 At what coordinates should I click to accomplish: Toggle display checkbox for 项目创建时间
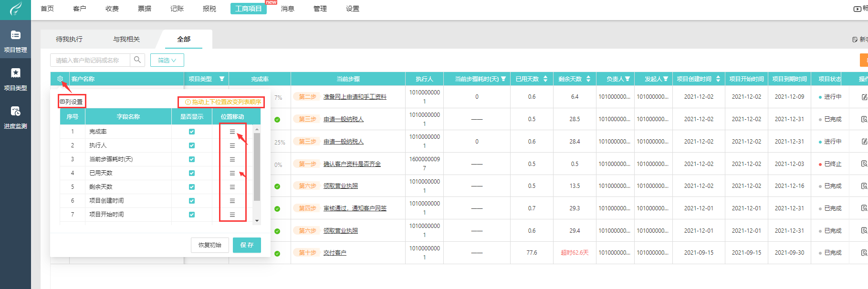192,201
